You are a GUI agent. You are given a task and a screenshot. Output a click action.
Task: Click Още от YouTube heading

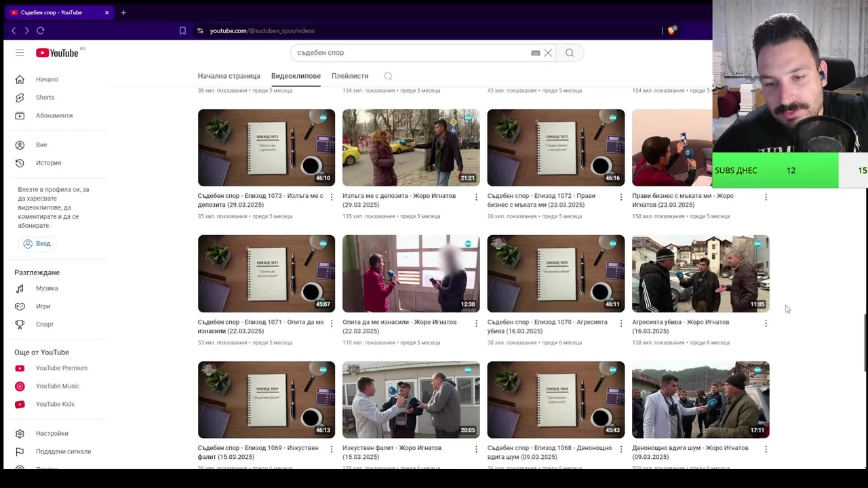41,352
